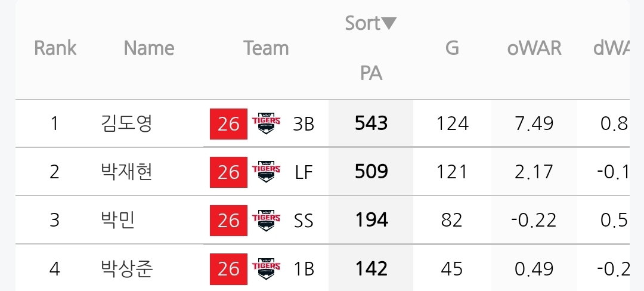Open player 박민's profile link

click(118, 221)
